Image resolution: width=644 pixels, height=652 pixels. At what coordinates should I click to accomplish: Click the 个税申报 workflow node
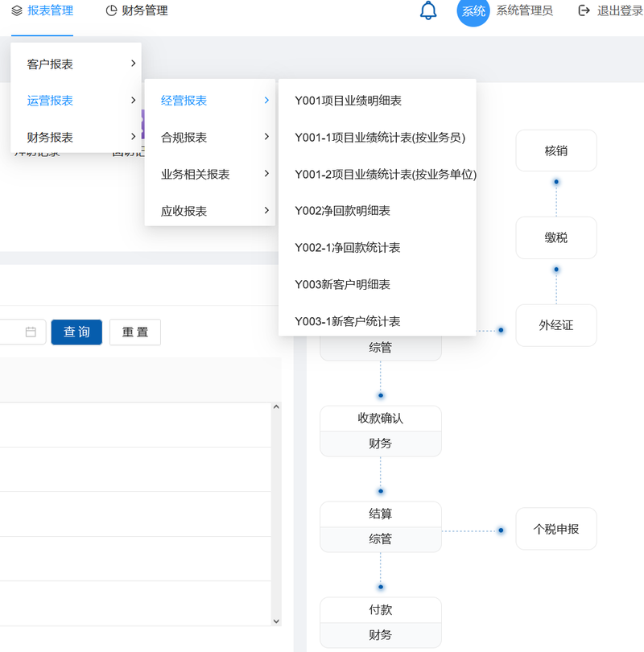click(556, 529)
